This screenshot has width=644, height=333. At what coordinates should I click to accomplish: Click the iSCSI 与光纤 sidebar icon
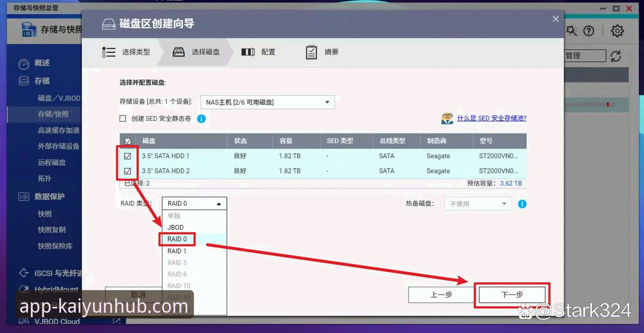[23, 273]
